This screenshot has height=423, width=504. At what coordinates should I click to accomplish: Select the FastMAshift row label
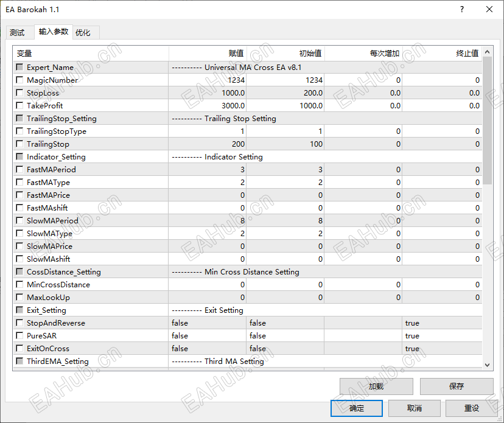[47, 208]
